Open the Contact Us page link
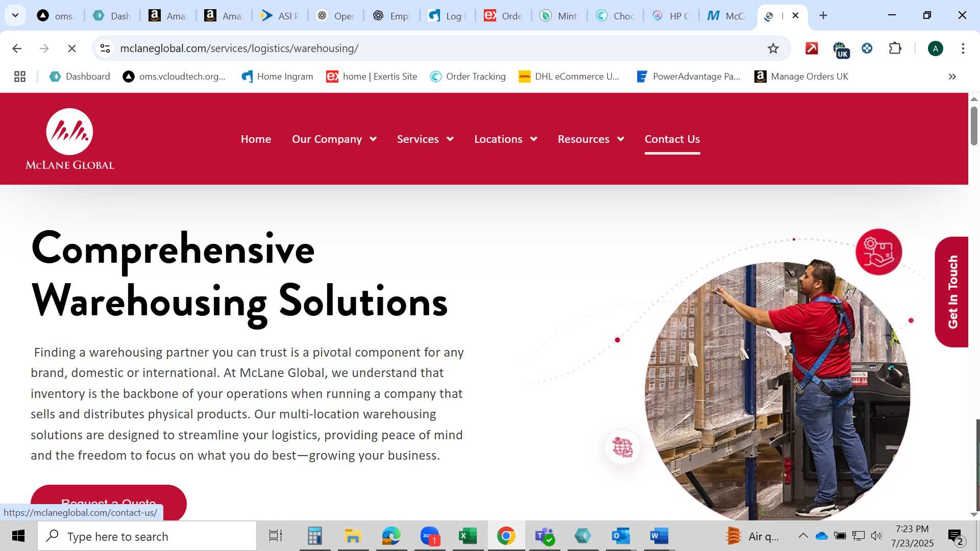The height and width of the screenshot is (551, 980). click(672, 139)
